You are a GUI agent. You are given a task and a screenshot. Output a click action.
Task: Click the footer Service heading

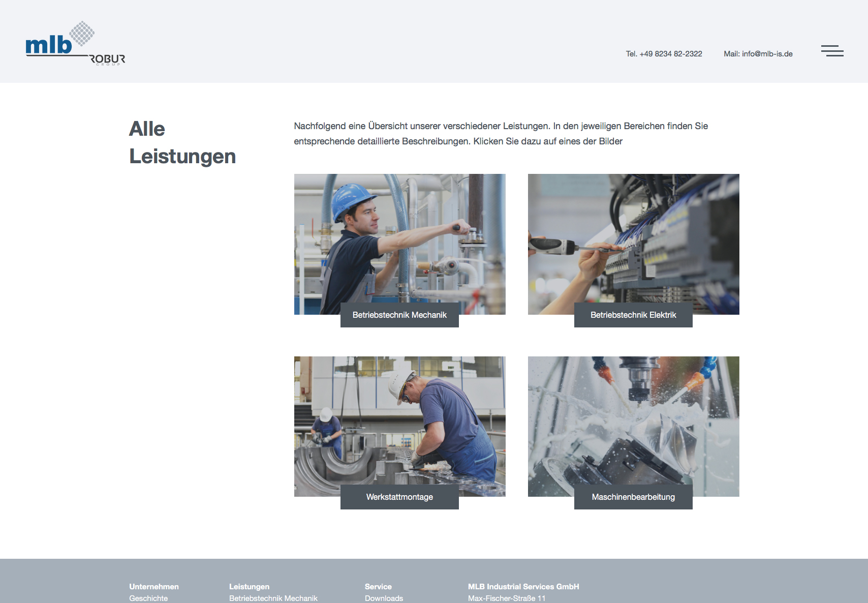coord(378,587)
